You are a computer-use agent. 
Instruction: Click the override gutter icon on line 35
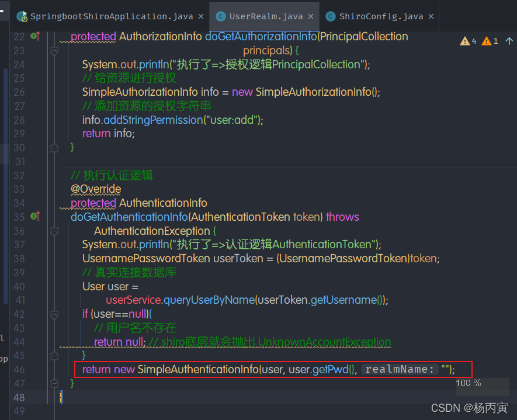[x=35, y=216]
